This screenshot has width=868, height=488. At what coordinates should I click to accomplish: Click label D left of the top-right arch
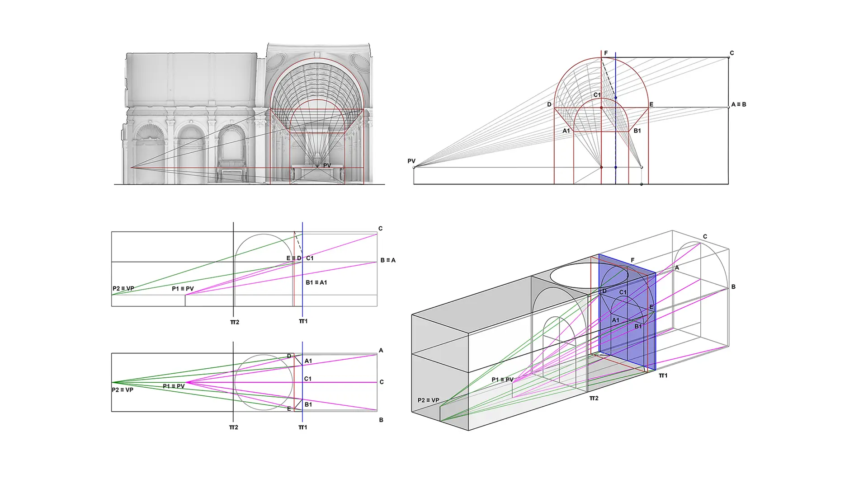click(x=549, y=104)
